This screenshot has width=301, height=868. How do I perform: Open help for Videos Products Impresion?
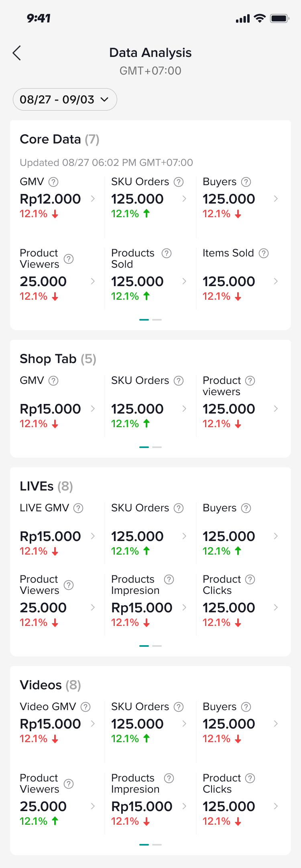click(x=169, y=778)
